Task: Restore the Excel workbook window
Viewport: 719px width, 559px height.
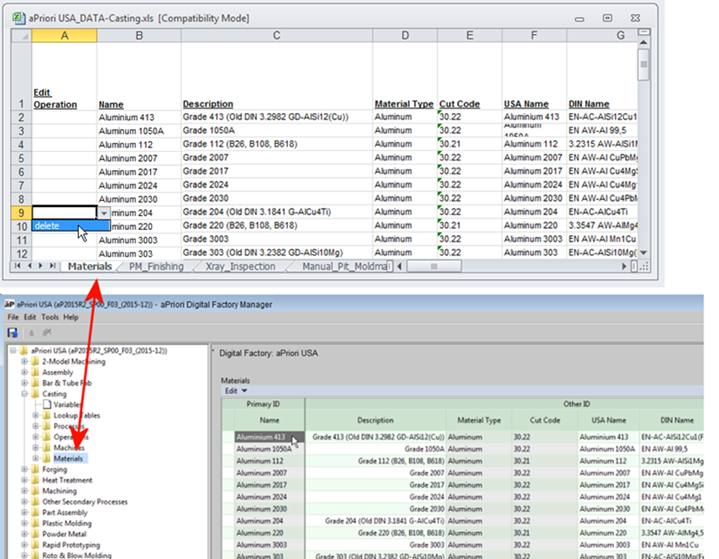Action: click(x=607, y=18)
